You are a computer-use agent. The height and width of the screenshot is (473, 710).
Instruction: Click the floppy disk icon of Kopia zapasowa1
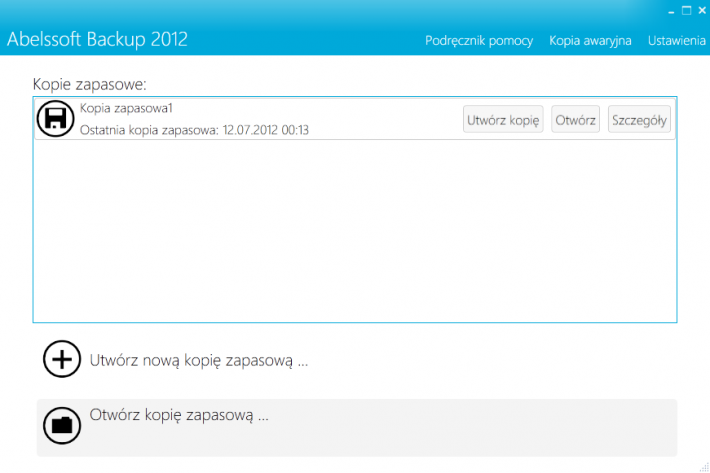[55, 119]
